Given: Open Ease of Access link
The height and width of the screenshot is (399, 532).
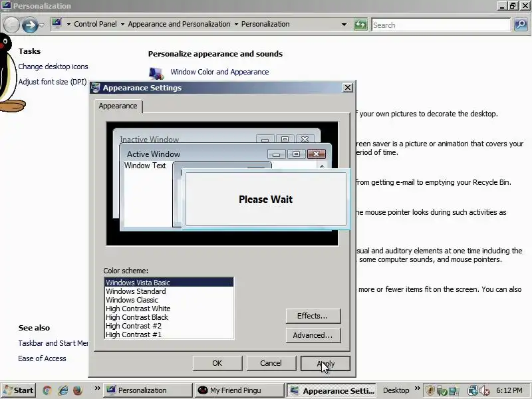Looking at the screenshot, I should pyautogui.click(x=42, y=358).
